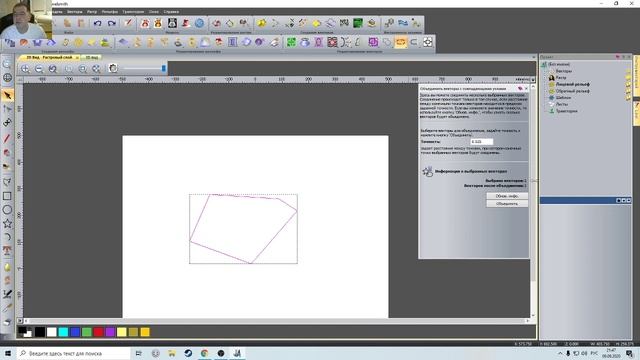Click the redo arrow icon
This screenshot has width=640, height=360.
111,23
